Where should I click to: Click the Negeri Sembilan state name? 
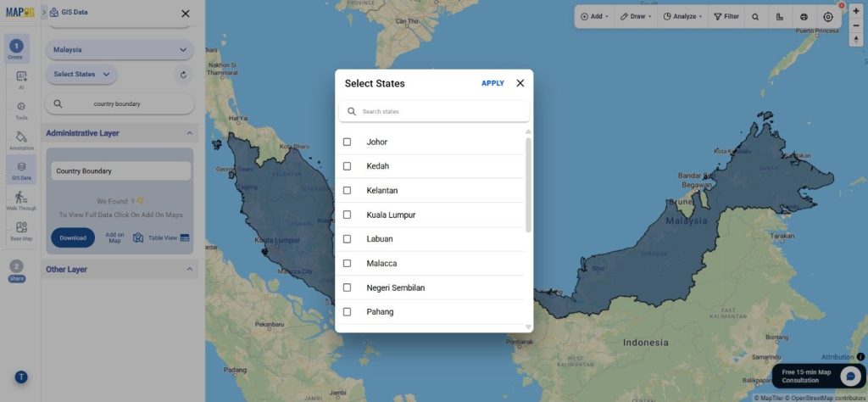[395, 288]
